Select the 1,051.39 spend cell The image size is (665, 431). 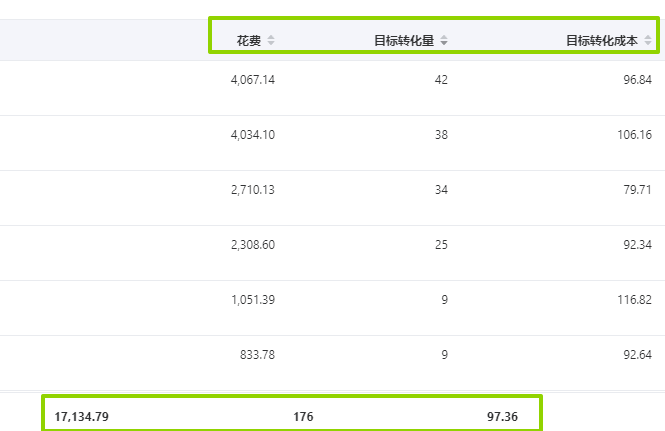click(253, 300)
